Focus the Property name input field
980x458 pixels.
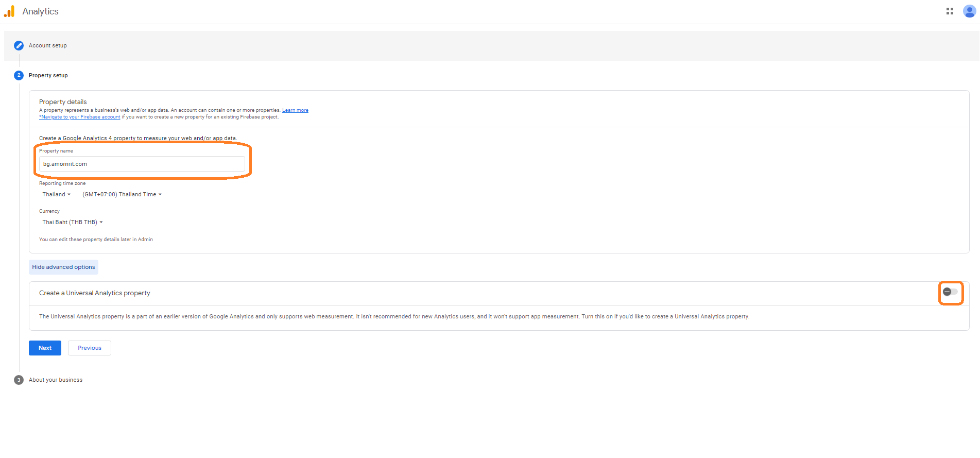142,164
